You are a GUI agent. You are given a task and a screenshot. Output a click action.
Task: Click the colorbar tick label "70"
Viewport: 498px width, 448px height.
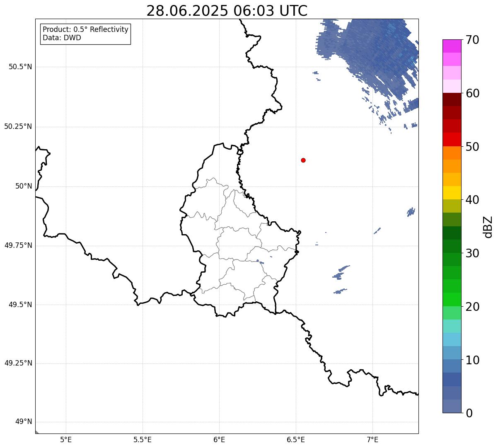[x=473, y=40]
